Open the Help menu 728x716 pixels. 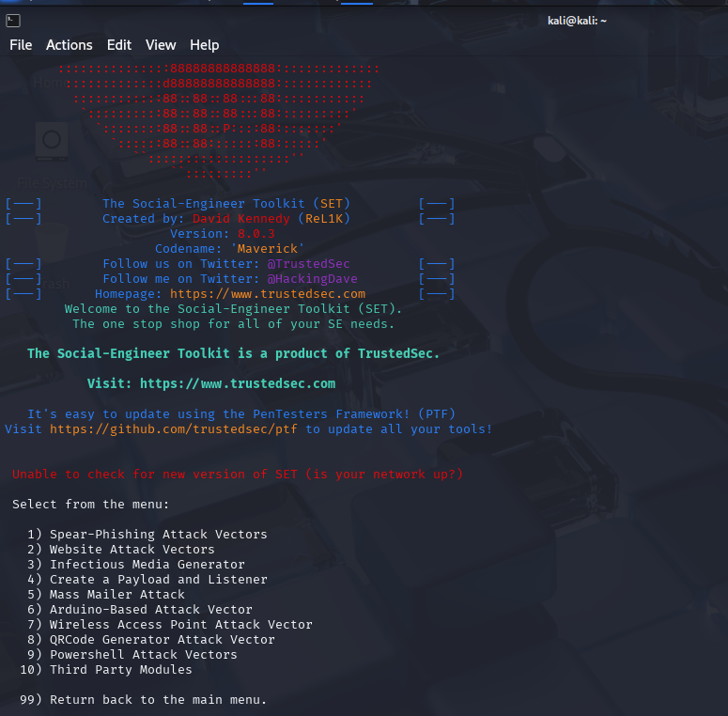pyautogui.click(x=204, y=45)
